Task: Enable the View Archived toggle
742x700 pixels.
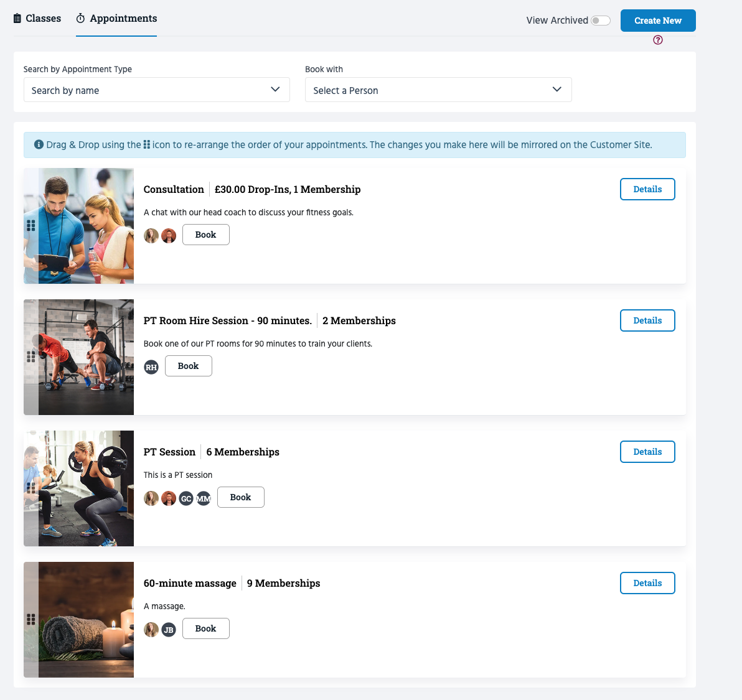Action: pyautogui.click(x=601, y=20)
